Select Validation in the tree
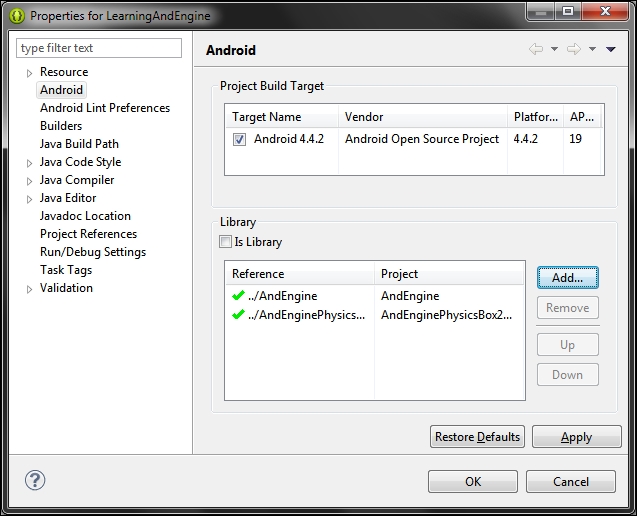The image size is (637, 516). coord(66,288)
